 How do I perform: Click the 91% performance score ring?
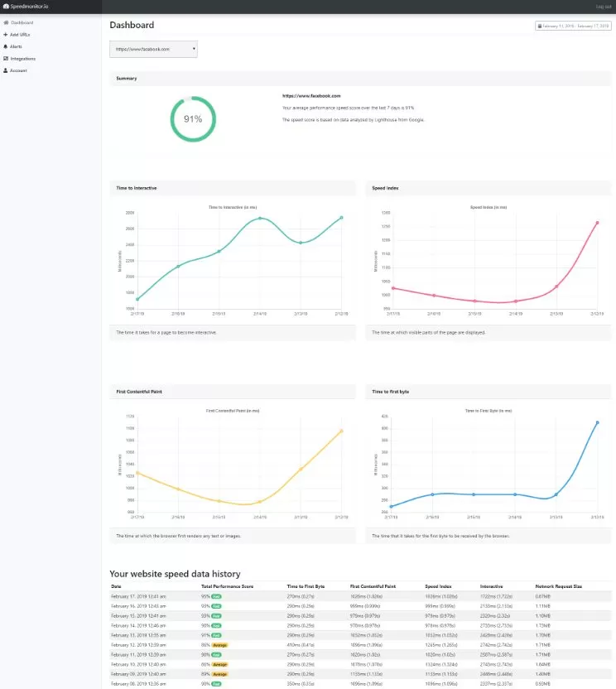click(193, 118)
